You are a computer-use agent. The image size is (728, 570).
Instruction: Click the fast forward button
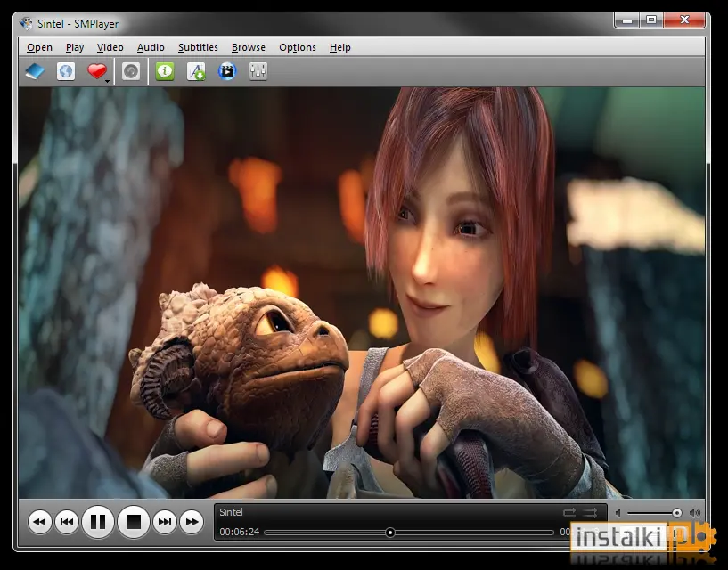pyautogui.click(x=192, y=522)
